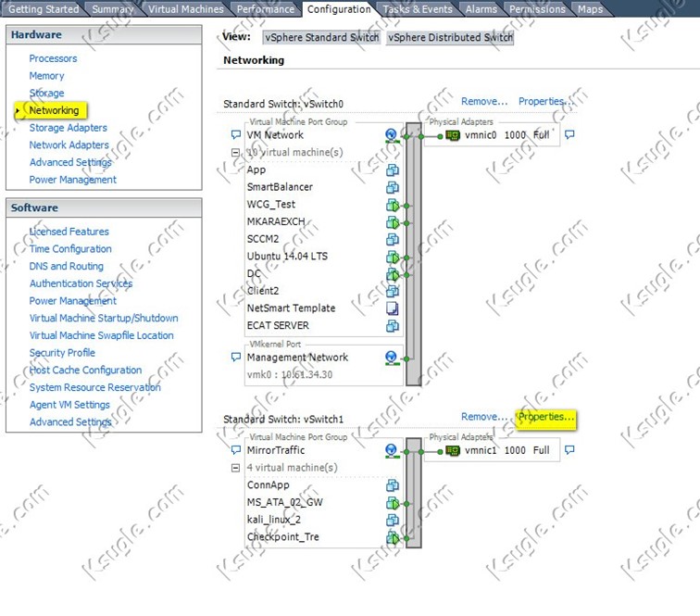Switch to the Getting Started tab

pos(44,9)
